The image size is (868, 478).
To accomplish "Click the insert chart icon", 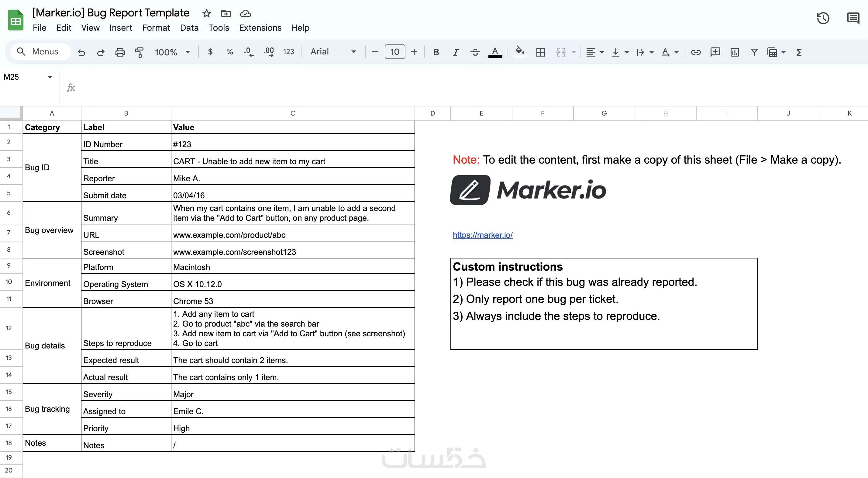I will coord(735,52).
